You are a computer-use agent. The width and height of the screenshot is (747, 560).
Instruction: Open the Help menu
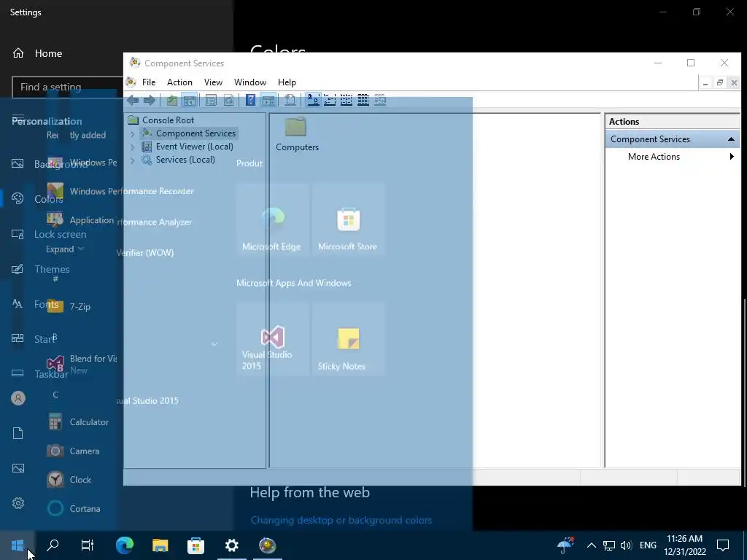pos(287,82)
